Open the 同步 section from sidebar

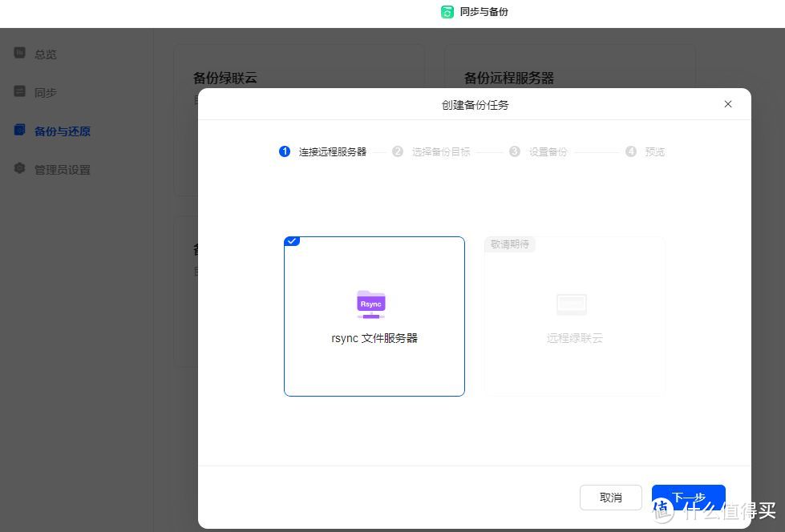(46, 92)
